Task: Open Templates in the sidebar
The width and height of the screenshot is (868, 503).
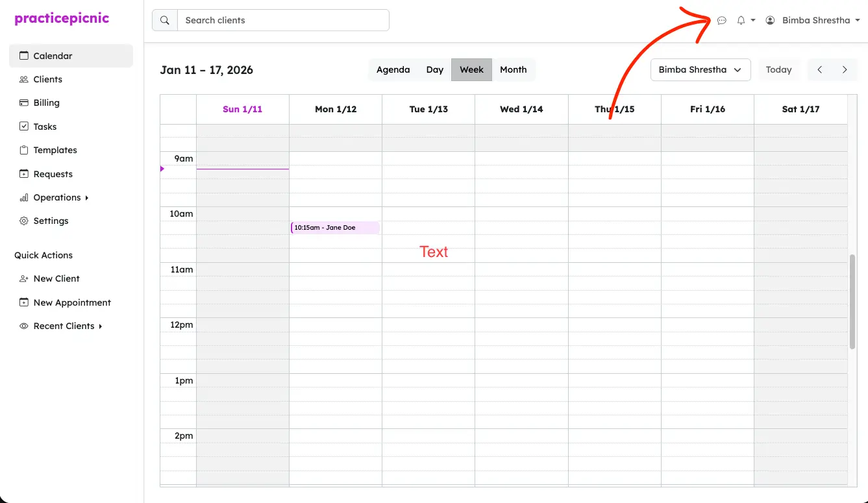Action: pos(55,150)
